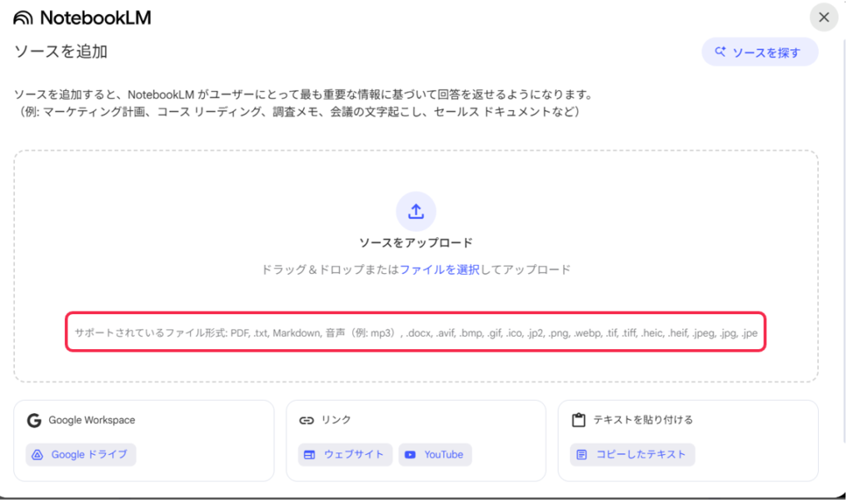Click the supported file formats text line

tap(416, 333)
